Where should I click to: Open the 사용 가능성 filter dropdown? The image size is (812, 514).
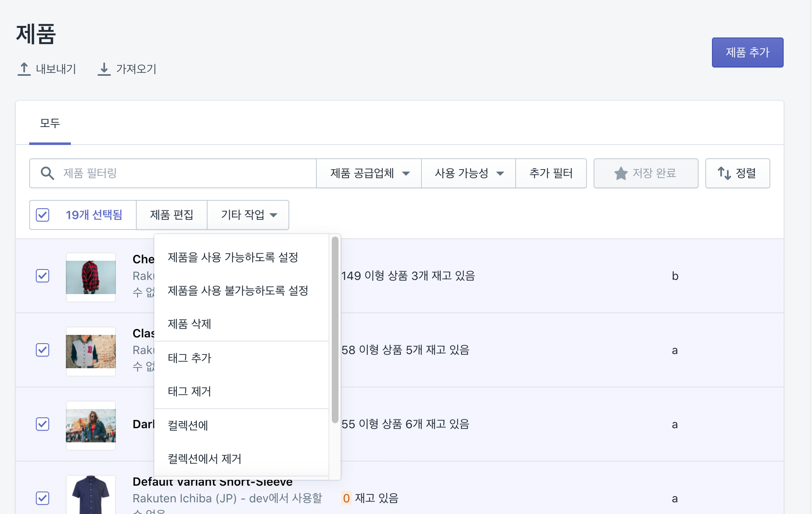coord(469,173)
